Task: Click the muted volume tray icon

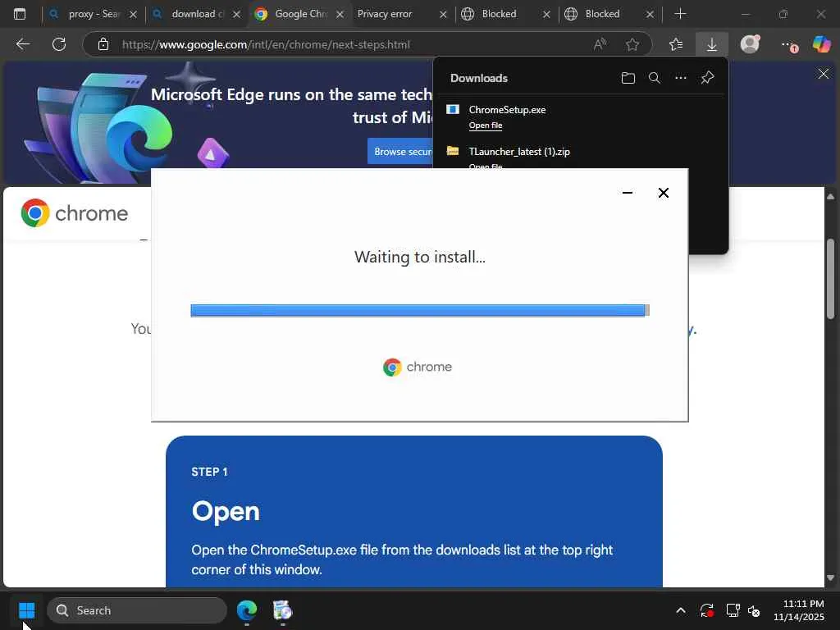Action: click(754, 610)
